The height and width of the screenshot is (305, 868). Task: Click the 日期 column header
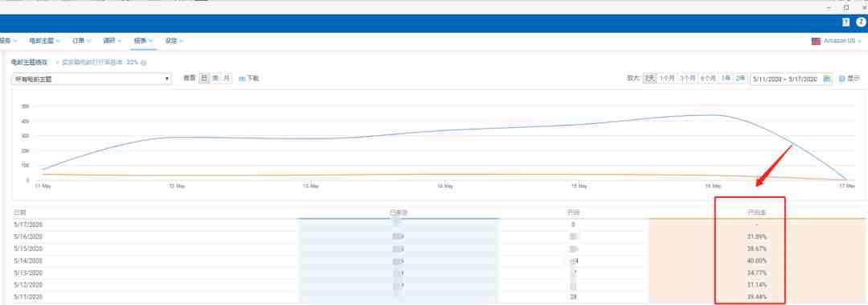[x=20, y=212]
